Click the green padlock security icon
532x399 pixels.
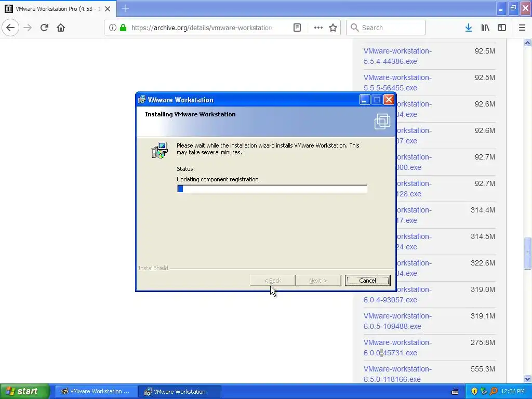123,28
